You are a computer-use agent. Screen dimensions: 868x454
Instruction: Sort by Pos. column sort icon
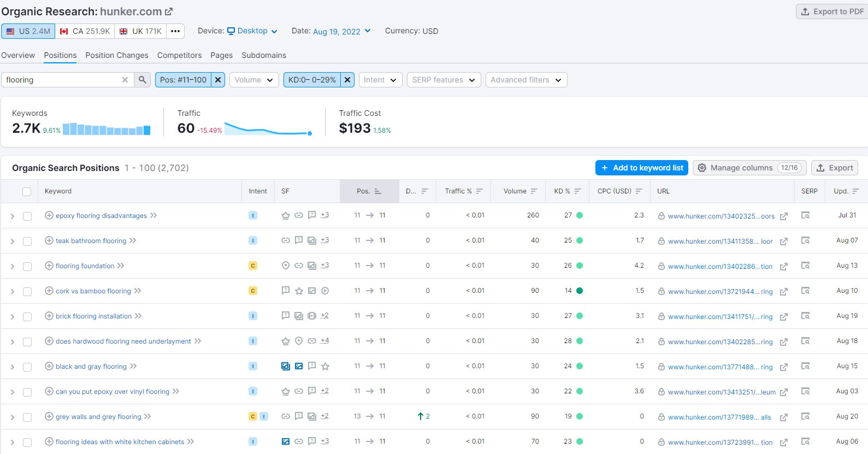click(378, 191)
